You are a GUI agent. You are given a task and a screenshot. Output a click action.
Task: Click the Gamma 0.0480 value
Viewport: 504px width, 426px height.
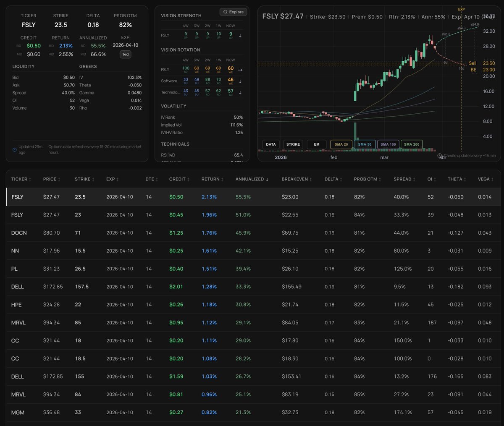point(134,93)
